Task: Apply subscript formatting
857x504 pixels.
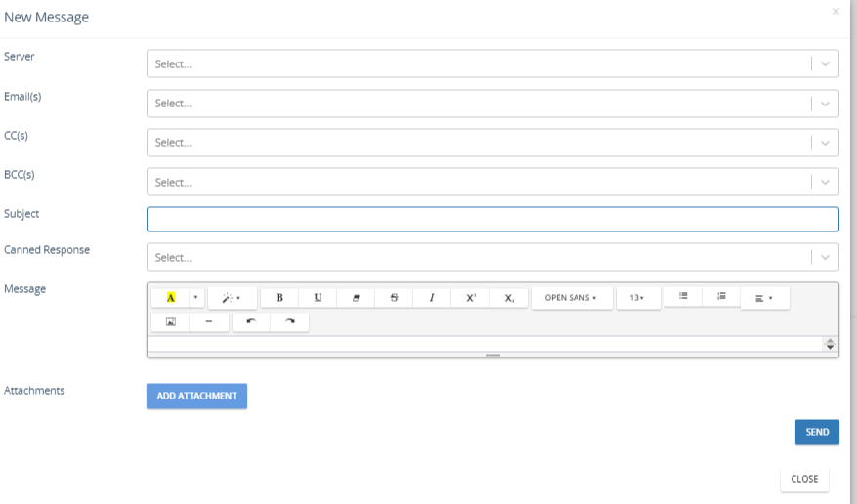Action: point(509,298)
